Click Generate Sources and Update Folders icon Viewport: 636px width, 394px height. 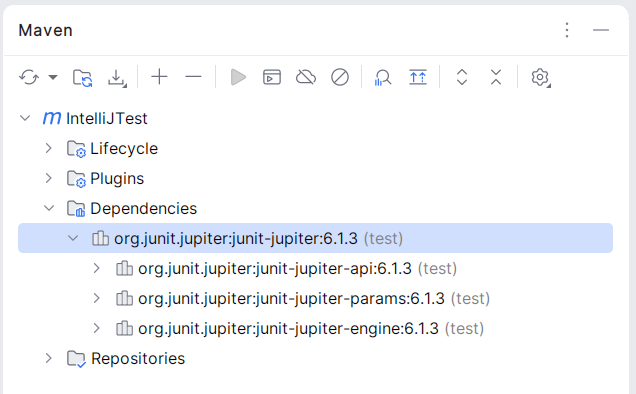coord(83,78)
